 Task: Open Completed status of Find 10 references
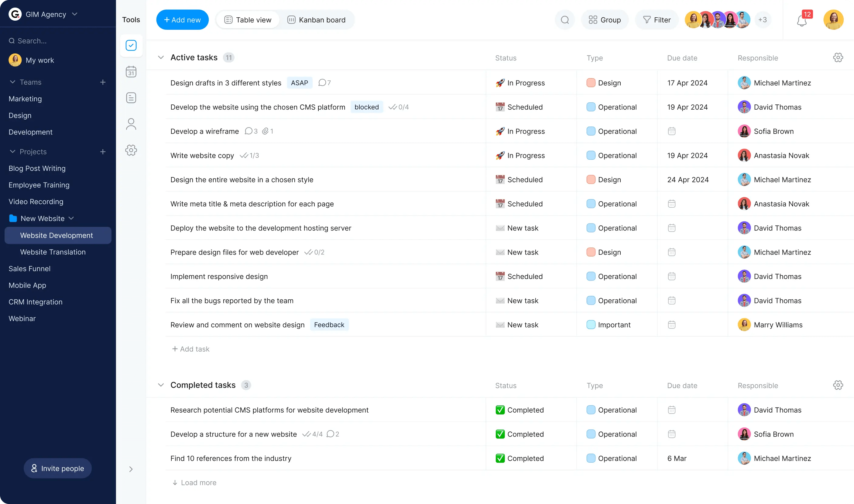[x=520, y=458]
